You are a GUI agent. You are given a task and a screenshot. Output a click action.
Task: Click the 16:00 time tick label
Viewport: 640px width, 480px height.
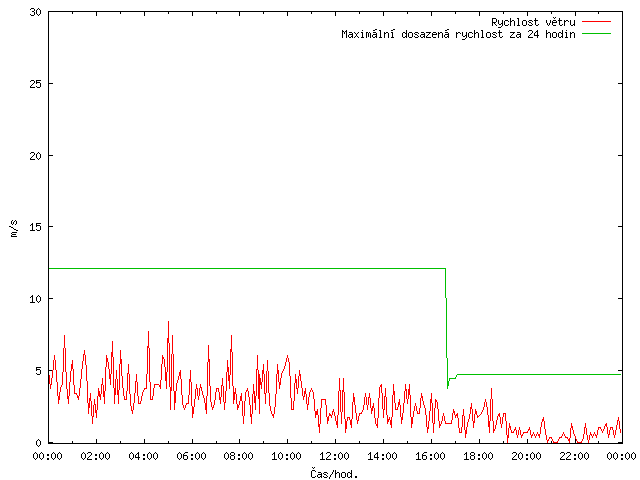pyautogui.click(x=430, y=456)
